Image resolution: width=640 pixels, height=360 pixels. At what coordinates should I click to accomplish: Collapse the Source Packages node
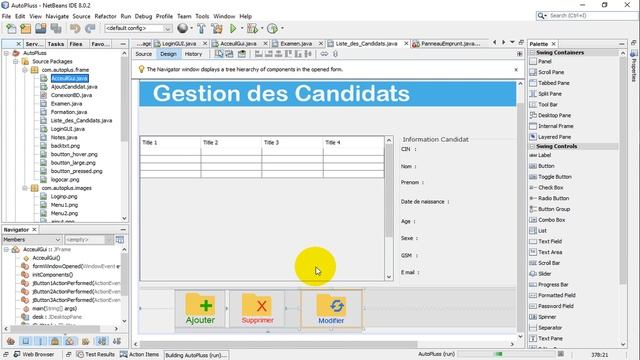[16, 61]
